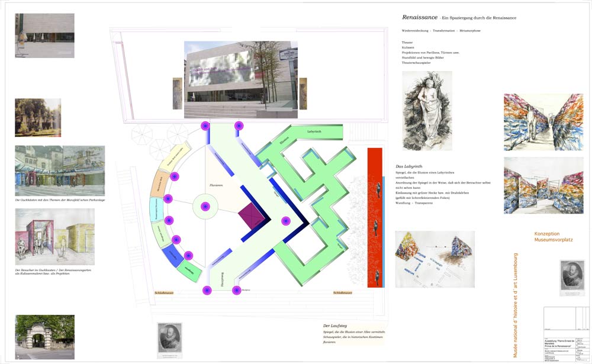Click the purple marker on the blue walkway
This screenshot has height=364, width=592.
point(285,221)
